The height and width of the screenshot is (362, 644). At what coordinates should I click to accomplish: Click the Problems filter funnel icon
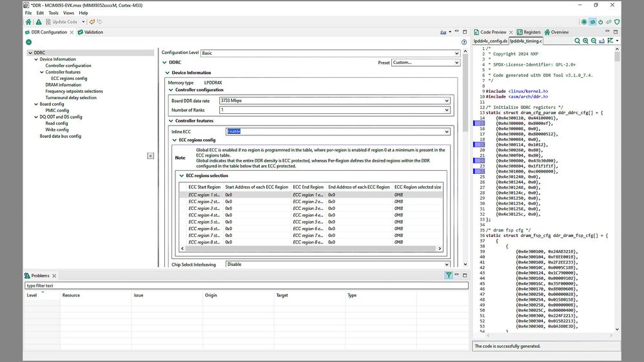[449, 276]
